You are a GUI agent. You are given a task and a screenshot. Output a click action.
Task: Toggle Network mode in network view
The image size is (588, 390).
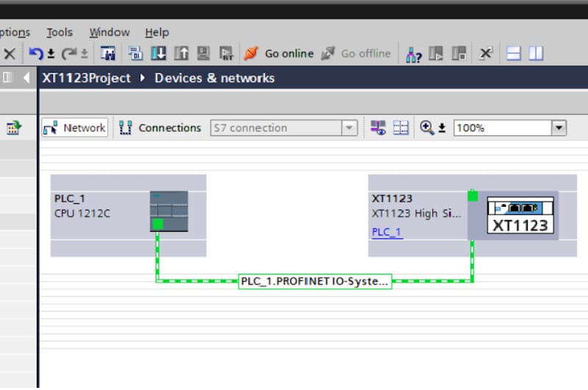pos(75,127)
